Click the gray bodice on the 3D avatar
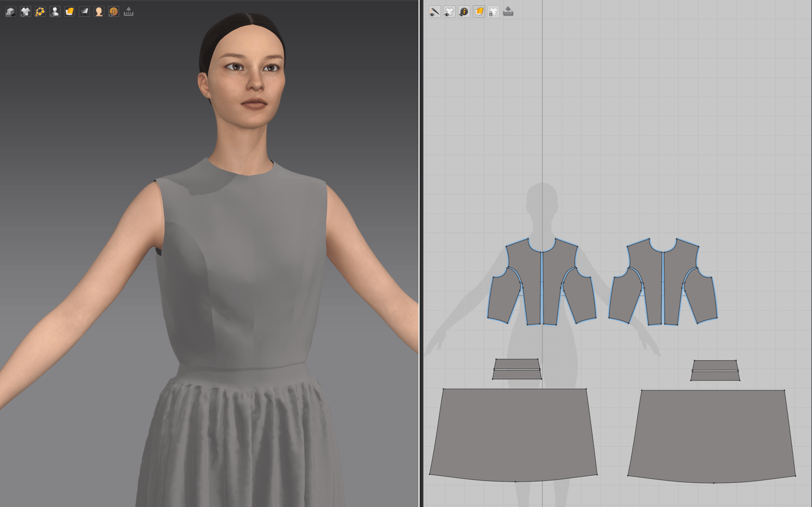Viewport: 812px width, 507px height. (x=241, y=264)
